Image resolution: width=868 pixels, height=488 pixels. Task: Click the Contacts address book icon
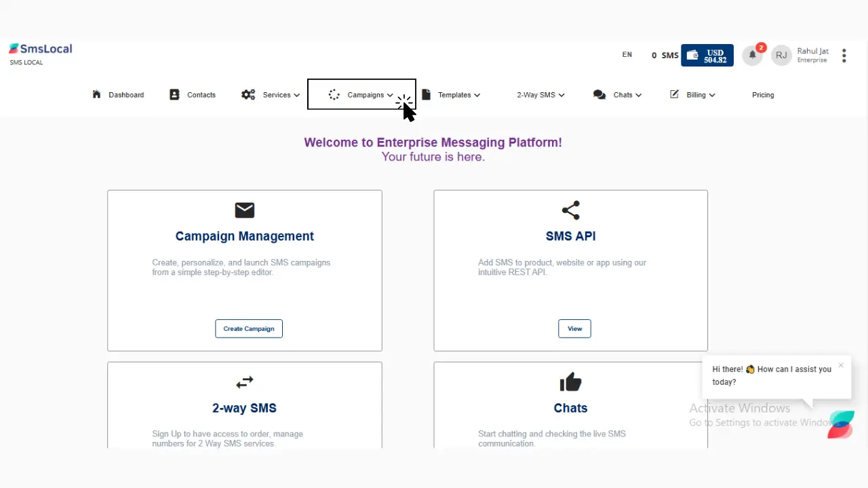tap(175, 95)
